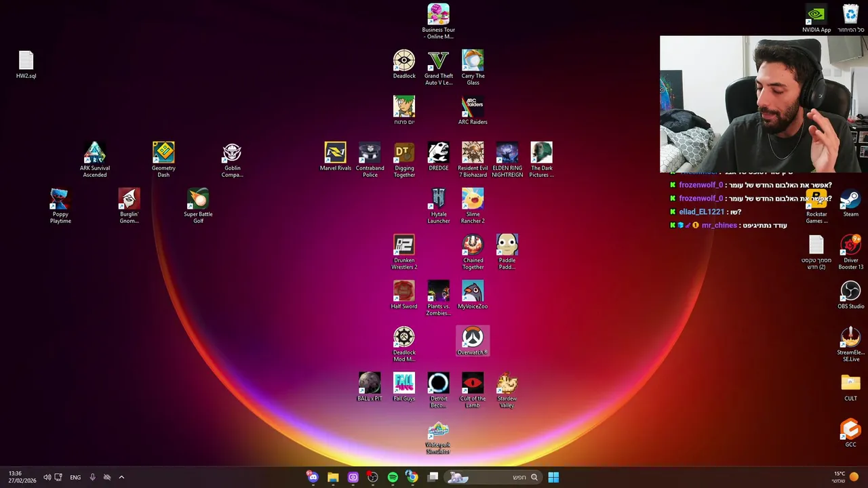Image resolution: width=868 pixels, height=488 pixels.
Task: Open the Deadlock Mod Manager shortcut
Action: 404,344
